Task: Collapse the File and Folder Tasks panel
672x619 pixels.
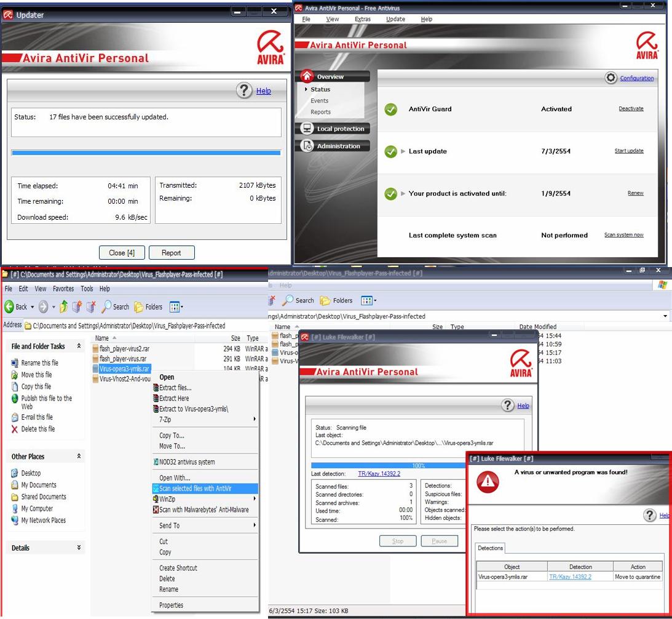Action: (79, 346)
